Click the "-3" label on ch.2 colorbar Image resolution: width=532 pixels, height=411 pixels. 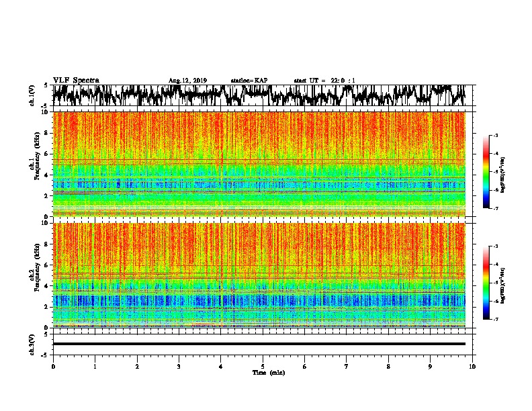click(x=496, y=246)
